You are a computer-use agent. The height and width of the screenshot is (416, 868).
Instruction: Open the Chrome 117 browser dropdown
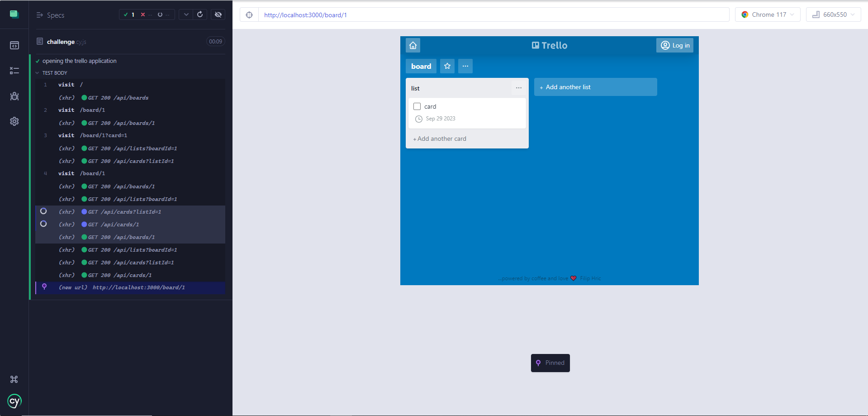pyautogui.click(x=768, y=14)
